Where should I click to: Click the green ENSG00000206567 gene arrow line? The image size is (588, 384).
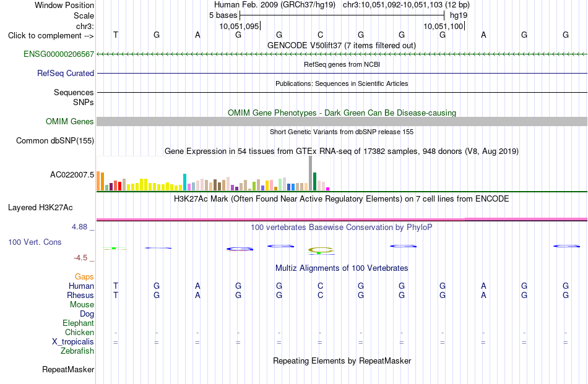(x=342, y=54)
